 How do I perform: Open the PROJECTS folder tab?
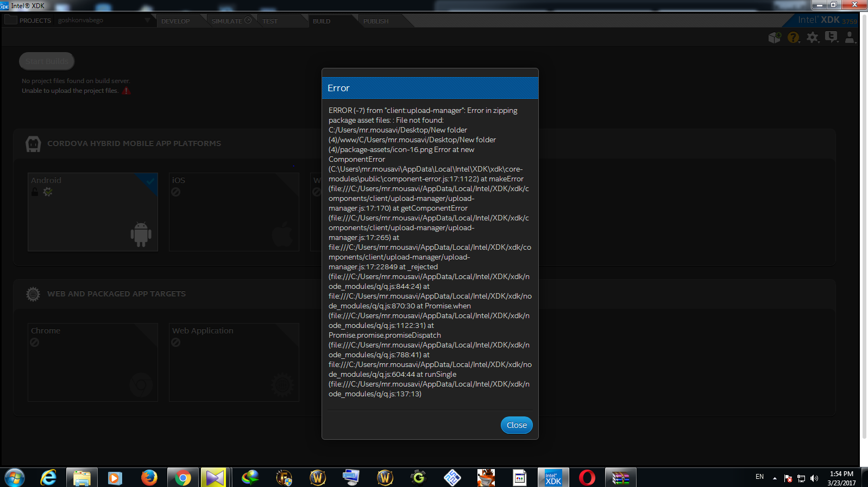click(28, 20)
